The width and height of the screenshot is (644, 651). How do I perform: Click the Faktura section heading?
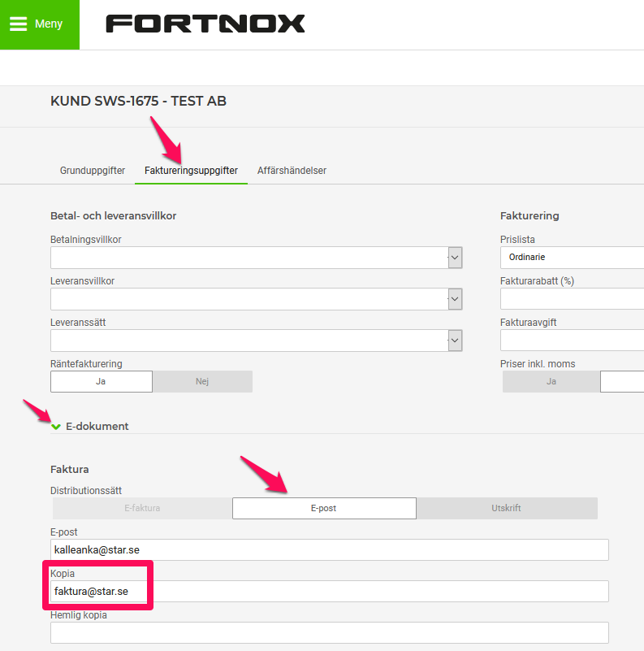pos(69,470)
